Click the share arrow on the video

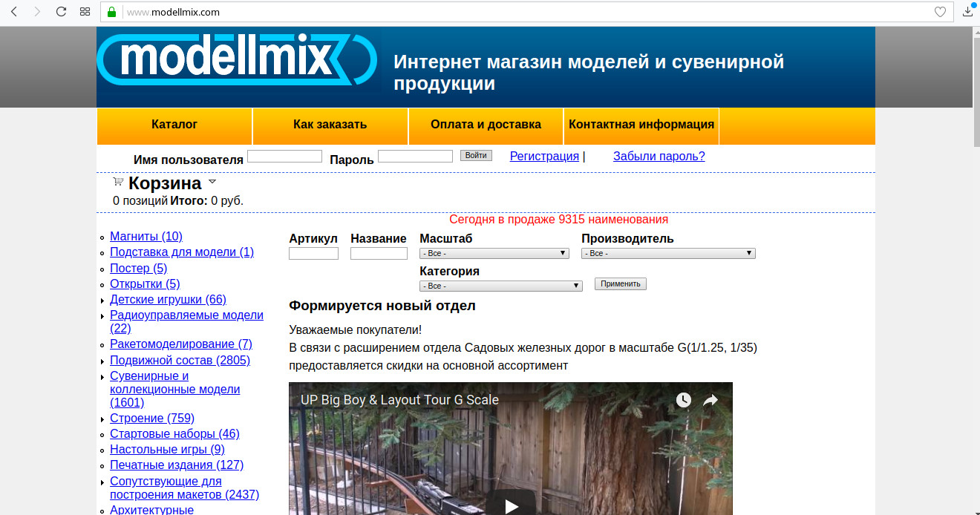[x=710, y=400]
